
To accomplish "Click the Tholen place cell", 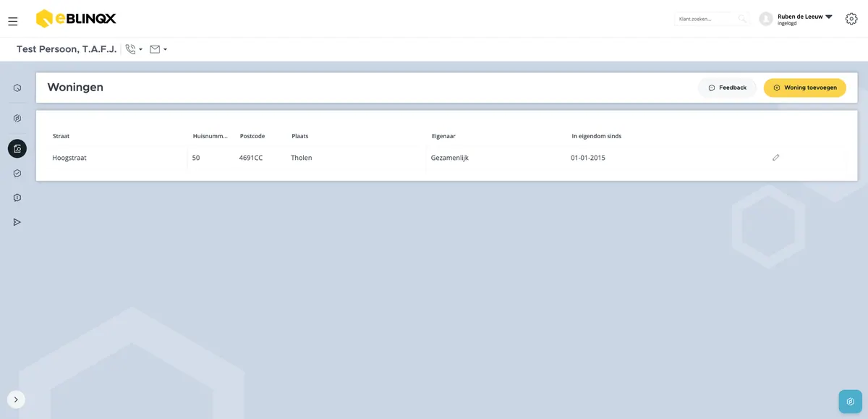I will tap(302, 158).
